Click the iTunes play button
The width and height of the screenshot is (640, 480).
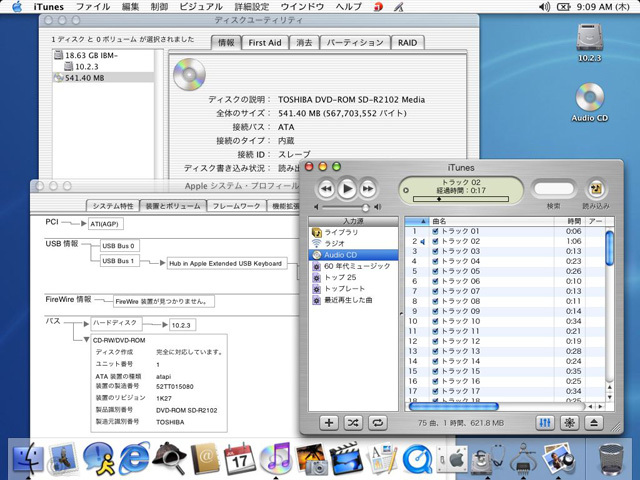coord(347,189)
